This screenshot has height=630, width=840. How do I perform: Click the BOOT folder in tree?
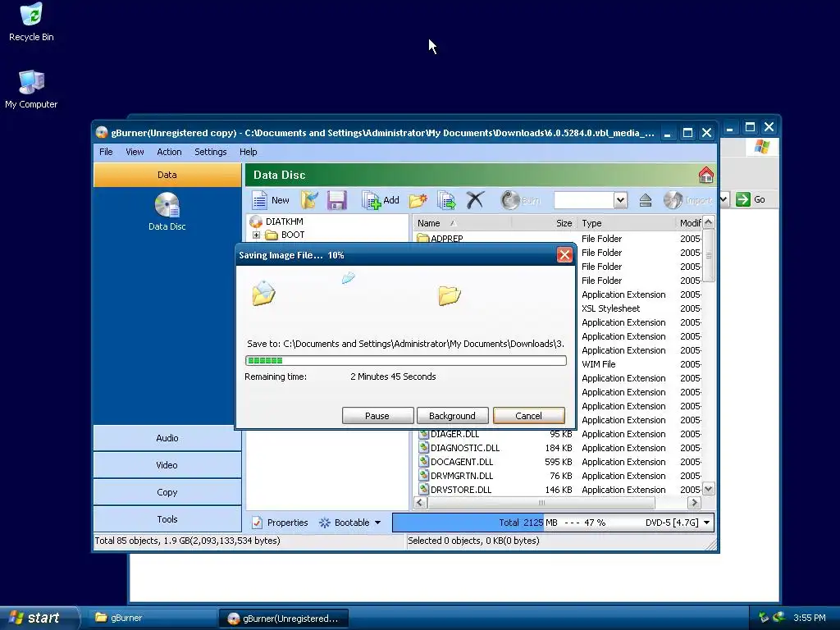point(285,235)
